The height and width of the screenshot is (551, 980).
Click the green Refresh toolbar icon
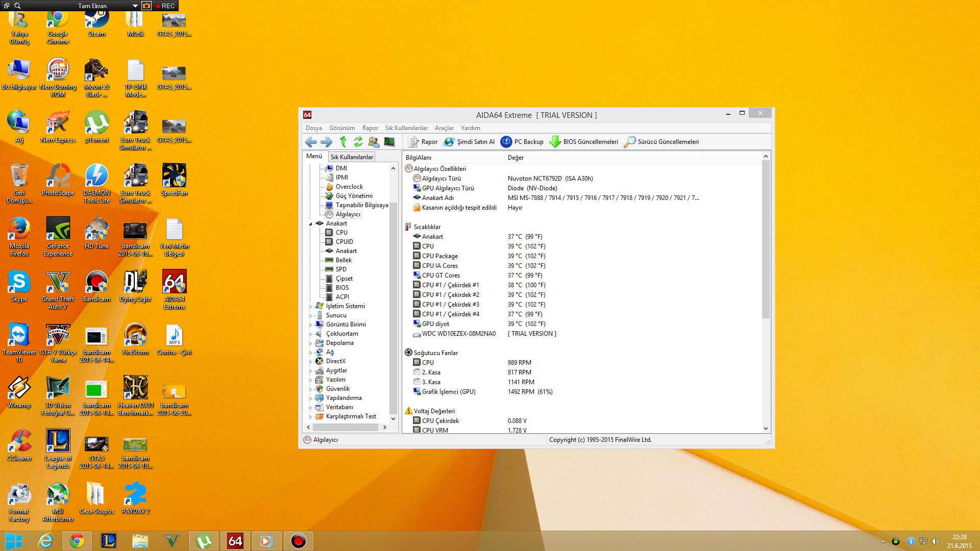click(x=358, y=142)
